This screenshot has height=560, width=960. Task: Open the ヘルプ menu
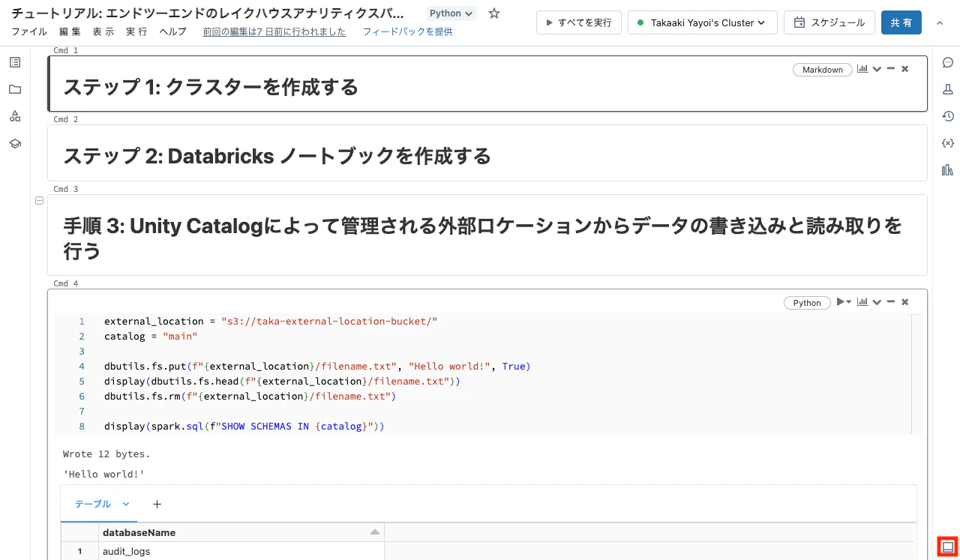[x=173, y=31]
